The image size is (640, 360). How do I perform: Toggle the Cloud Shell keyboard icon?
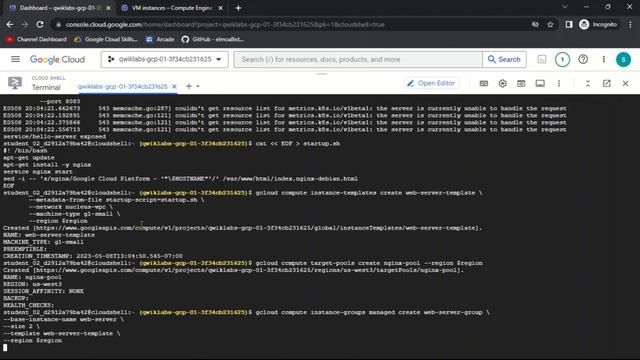point(484,83)
